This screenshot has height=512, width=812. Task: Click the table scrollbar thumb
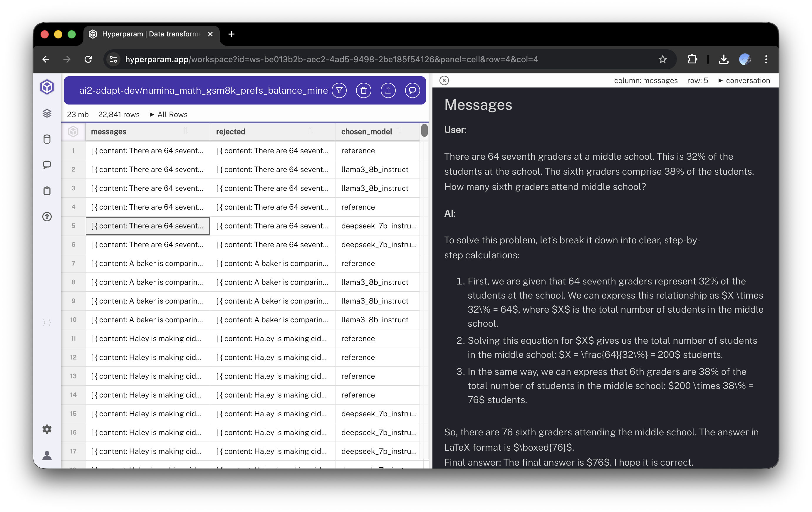(x=424, y=131)
